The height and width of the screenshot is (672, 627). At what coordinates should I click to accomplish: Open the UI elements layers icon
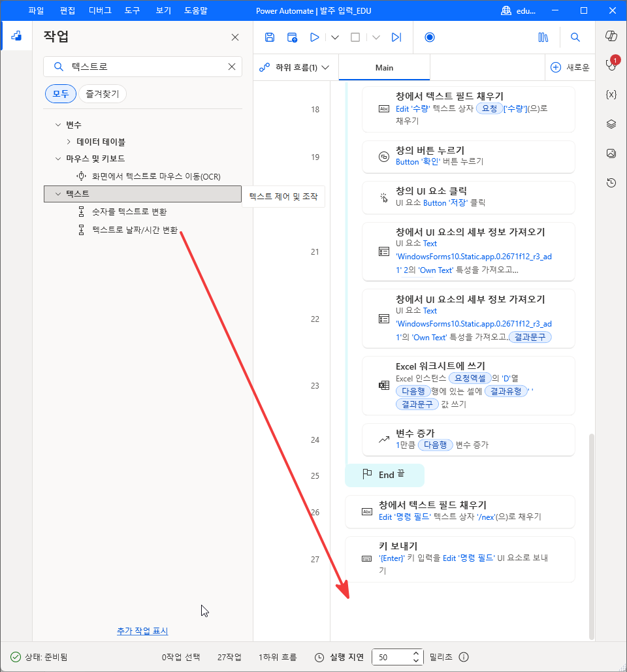(611, 124)
